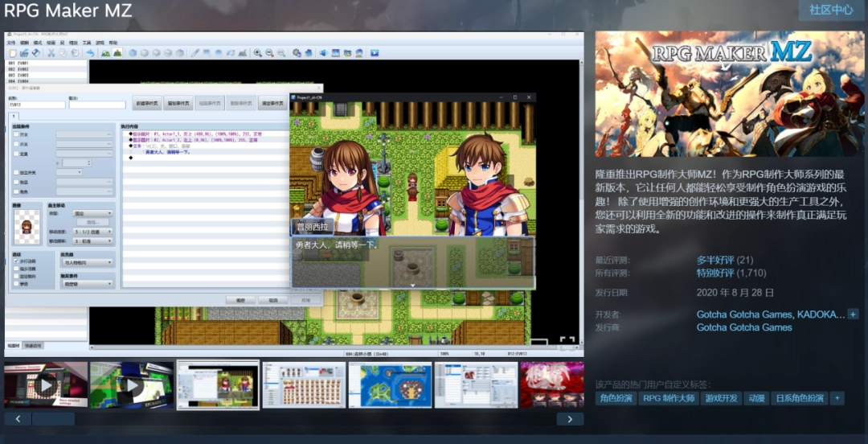Screen dimensions: 868x444
Task: Open the 文件 menu in the editor
Action: [x=11, y=43]
